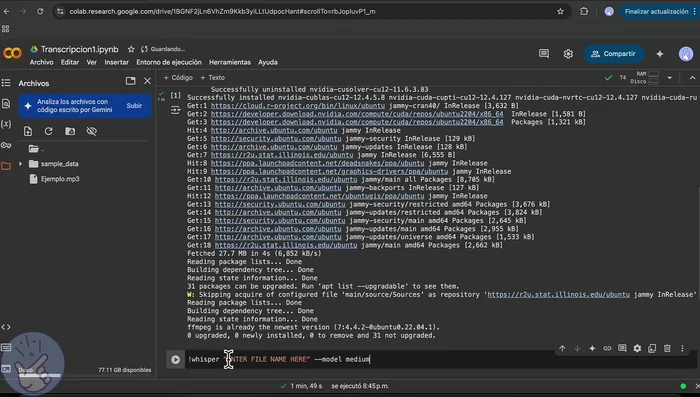This screenshot has width=700, height=397.
Task: Open runtime connection options dropdown
Action: tap(670, 78)
